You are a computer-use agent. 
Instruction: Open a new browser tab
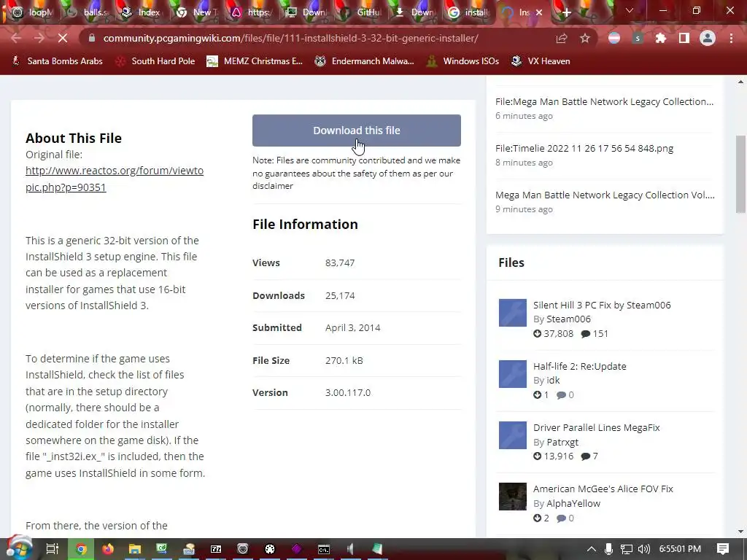pyautogui.click(x=566, y=12)
